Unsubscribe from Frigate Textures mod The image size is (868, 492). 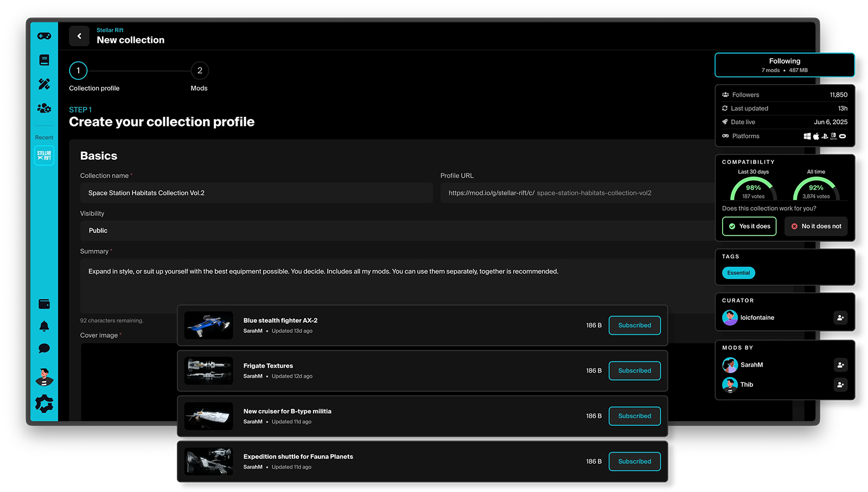click(634, 370)
